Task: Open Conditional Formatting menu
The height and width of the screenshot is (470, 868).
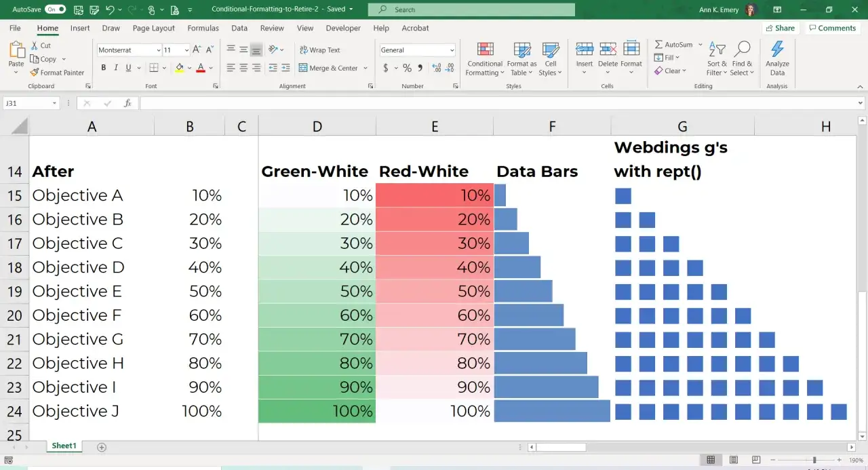Action: (x=485, y=59)
